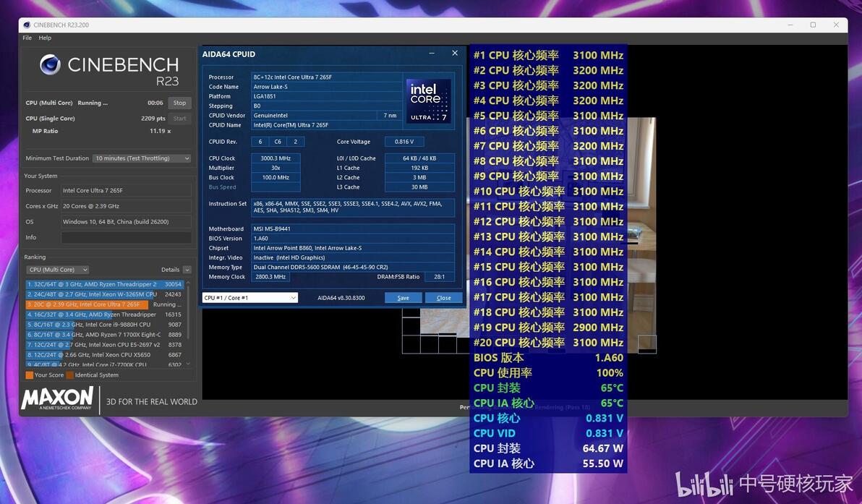Click the Motherboard MSI MS-B9441 value
The height and width of the screenshot is (504, 862).
(x=352, y=229)
